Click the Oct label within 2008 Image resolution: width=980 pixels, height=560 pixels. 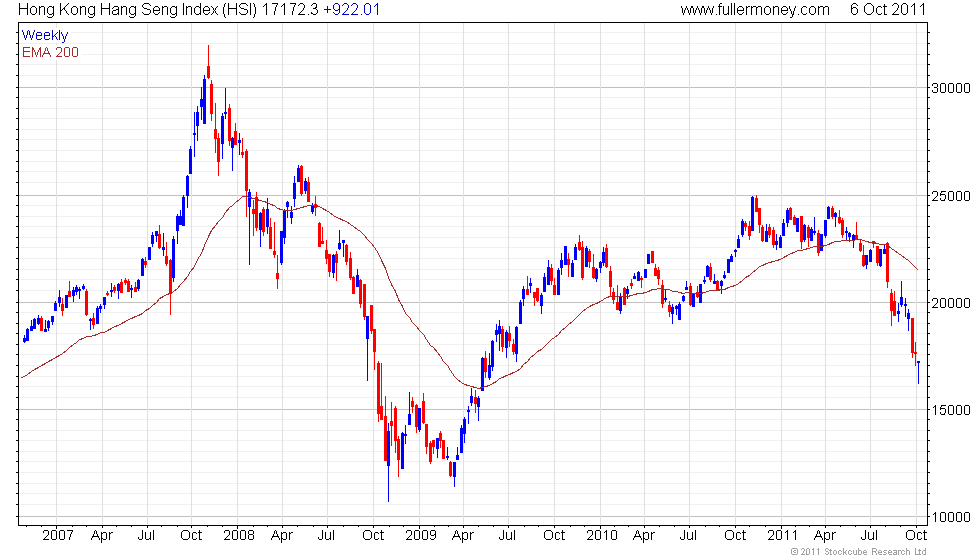(x=373, y=535)
